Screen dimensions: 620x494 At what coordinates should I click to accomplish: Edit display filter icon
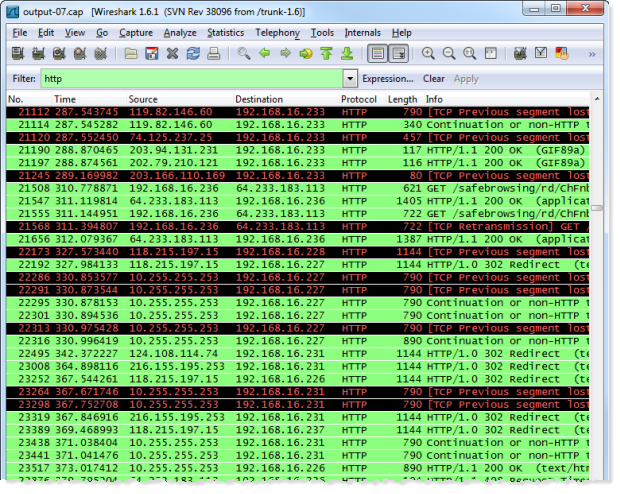pyautogui.click(x=541, y=53)
